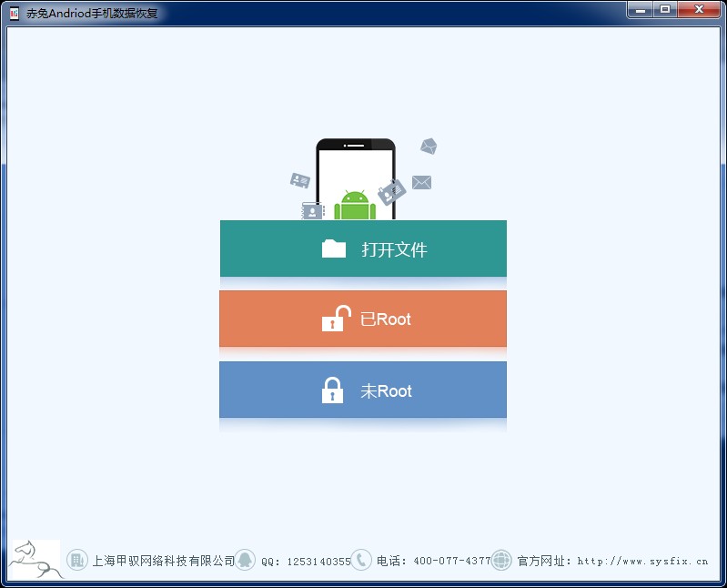727x588 pixels.
Task: Click the white folder icon
Action: pyautogui.click(x=334, y=248)
